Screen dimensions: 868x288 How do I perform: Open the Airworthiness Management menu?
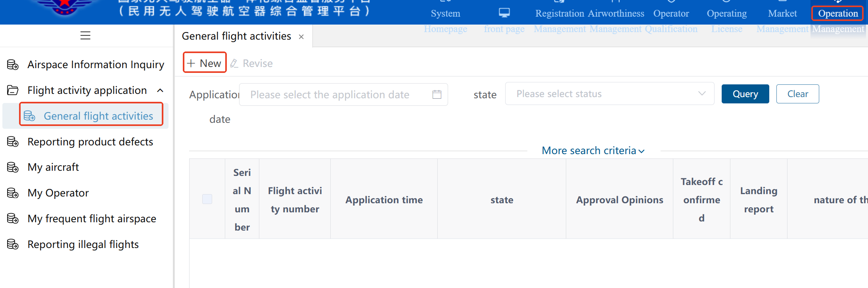coord(616,21)
